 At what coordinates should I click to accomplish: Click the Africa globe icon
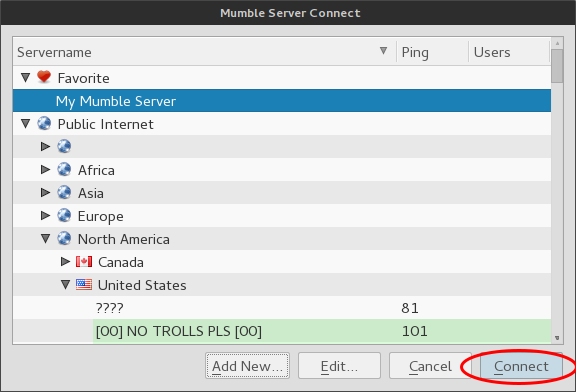pyautogui.click(x=64, y=169)
